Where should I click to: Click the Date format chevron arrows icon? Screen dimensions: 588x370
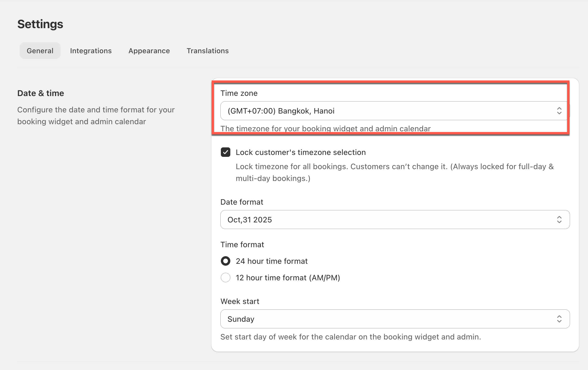click(559, 220)
